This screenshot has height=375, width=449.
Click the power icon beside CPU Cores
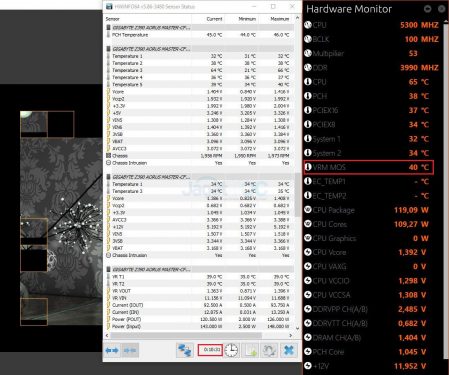pyautogui.click(x=308, y=224)
